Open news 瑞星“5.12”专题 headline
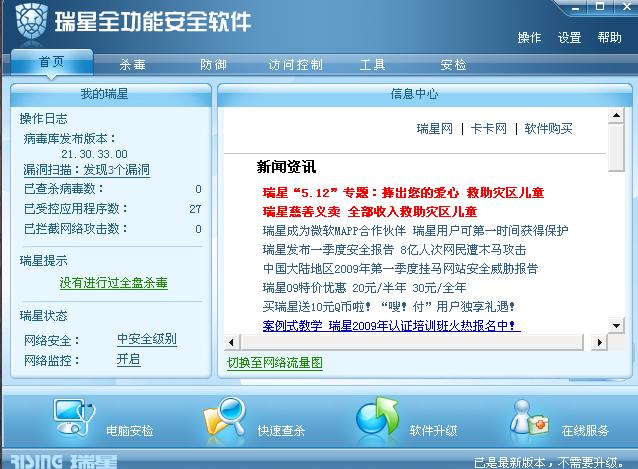This screenshot has height=469, width=638. point(403,192)
